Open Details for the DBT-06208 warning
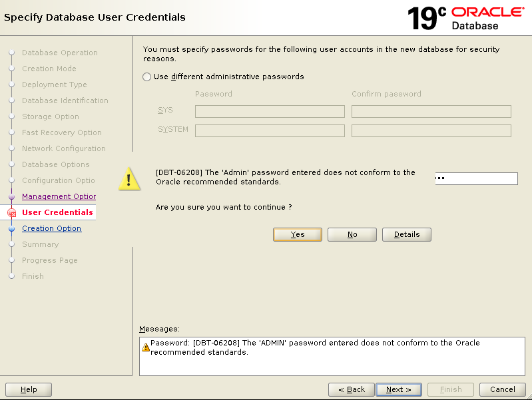This screenshot has height=400, width=532. point(406,234)
